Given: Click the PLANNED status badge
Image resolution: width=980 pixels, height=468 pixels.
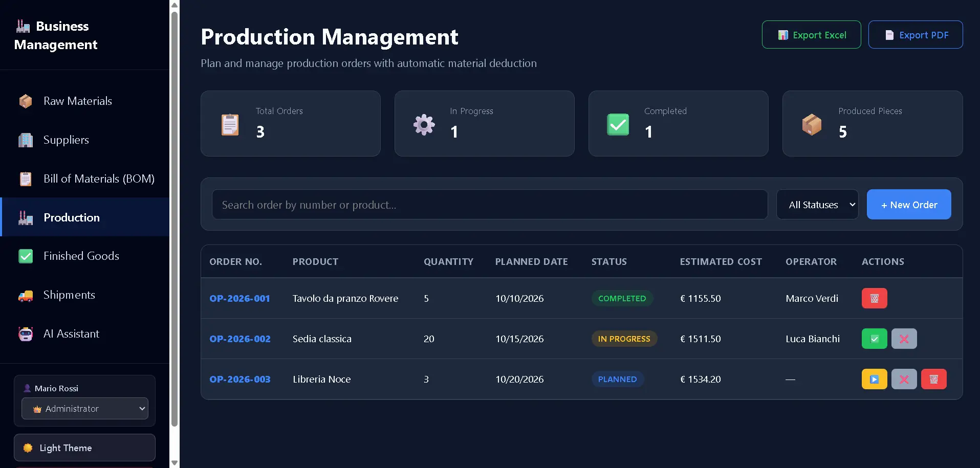Looking at the screenshot, I should point(617,380).
